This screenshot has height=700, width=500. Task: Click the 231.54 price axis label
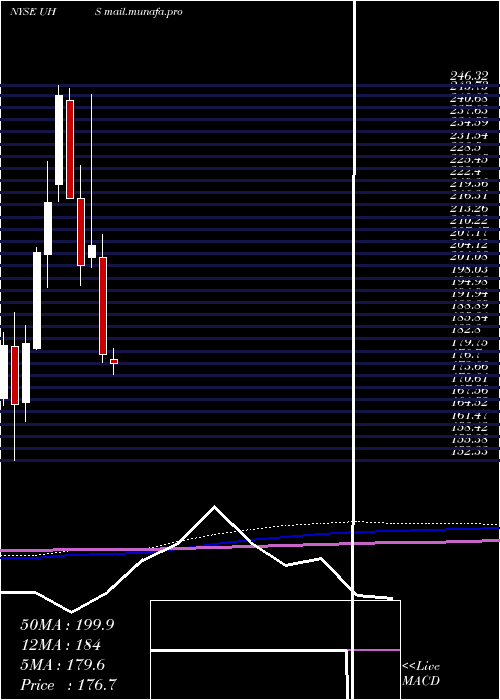[x=469, y=135]
